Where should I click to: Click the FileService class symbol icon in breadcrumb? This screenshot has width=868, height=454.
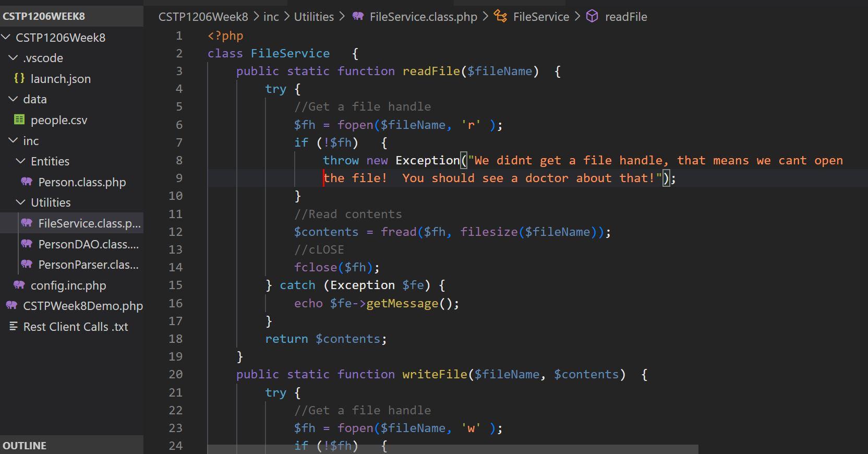click(x=500, y=16)
